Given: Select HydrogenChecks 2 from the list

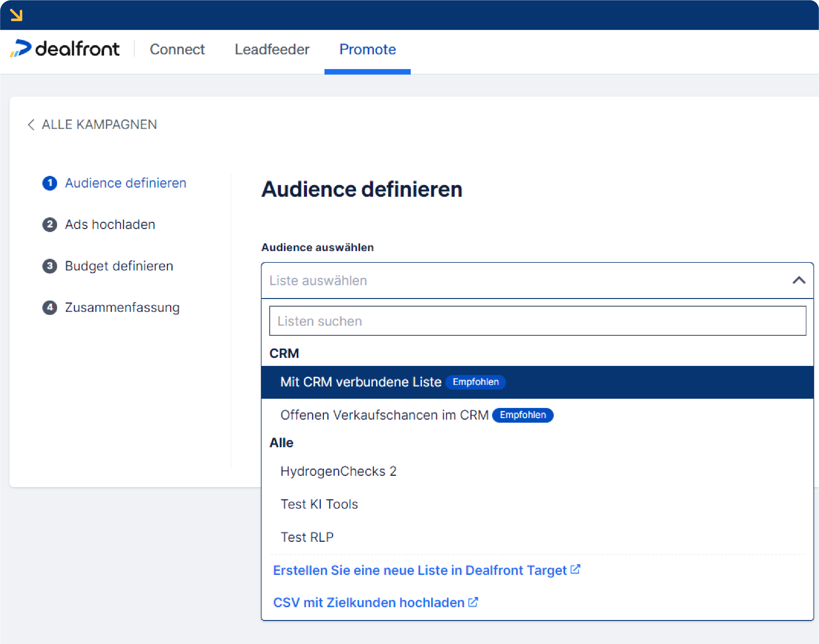Looking at the screenshot, I should click(338, 471).
